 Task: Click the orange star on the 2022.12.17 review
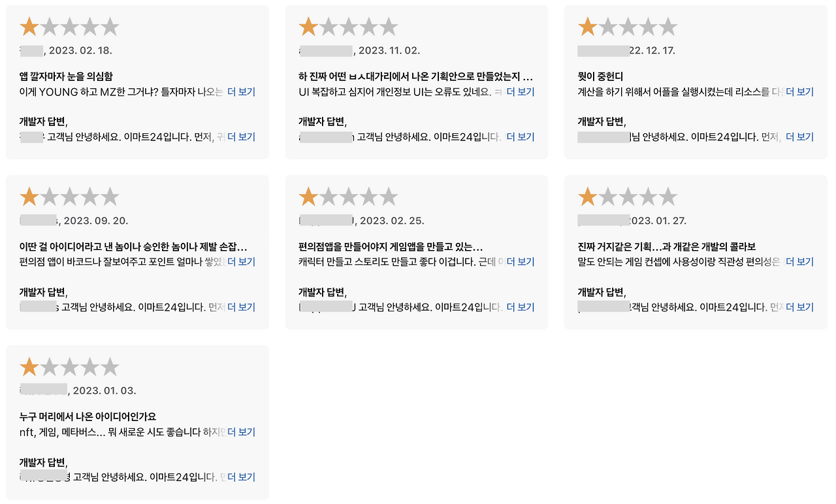(587, 26)
